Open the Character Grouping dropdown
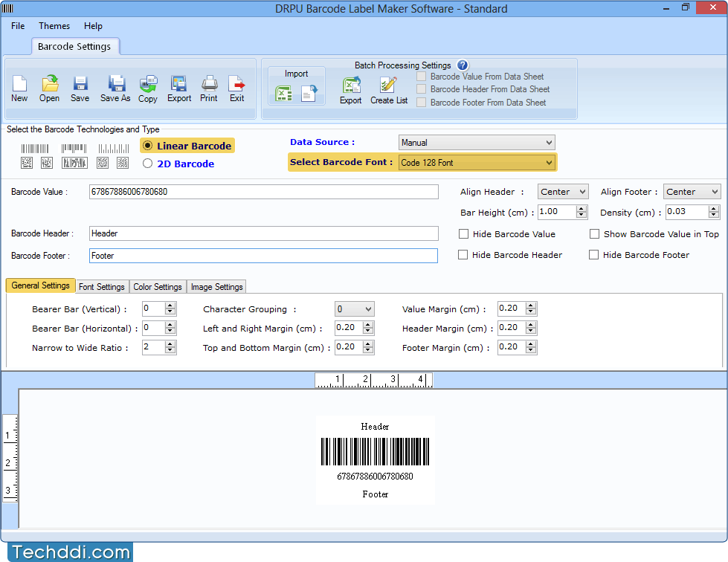Screen dimensions: 728x562 pos(354,309)
